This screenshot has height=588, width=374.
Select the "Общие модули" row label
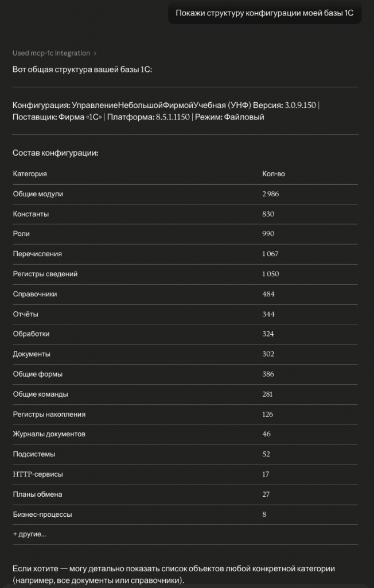(38, 194)
